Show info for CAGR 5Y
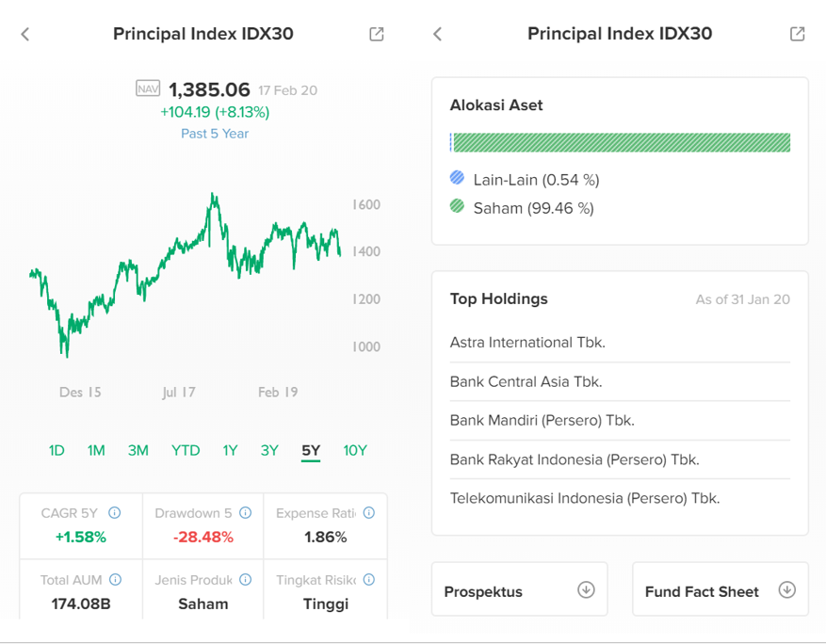 (115, 513)
